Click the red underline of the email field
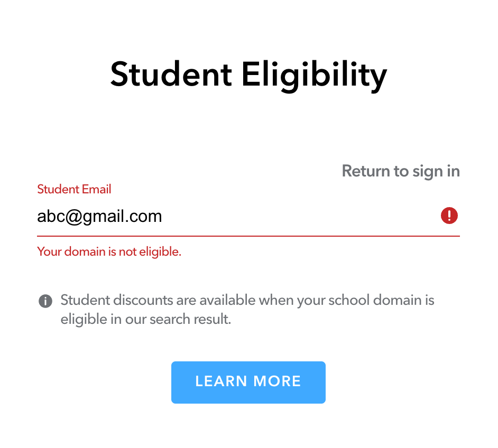498x448 pixels. click(x=248, y=236)
